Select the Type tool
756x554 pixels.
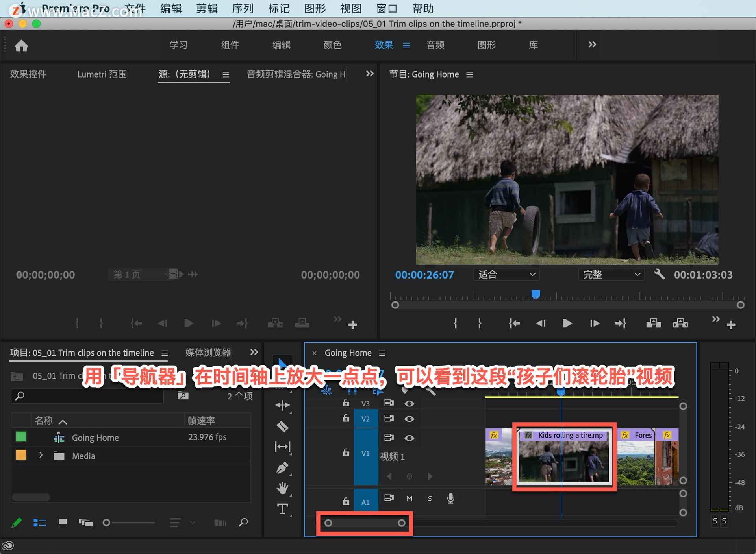click(282, 509)
